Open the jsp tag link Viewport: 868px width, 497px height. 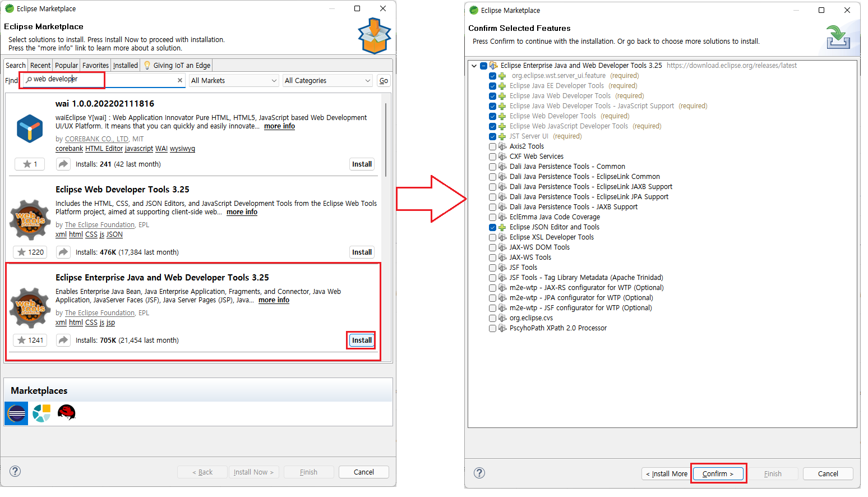pos(110,323)
